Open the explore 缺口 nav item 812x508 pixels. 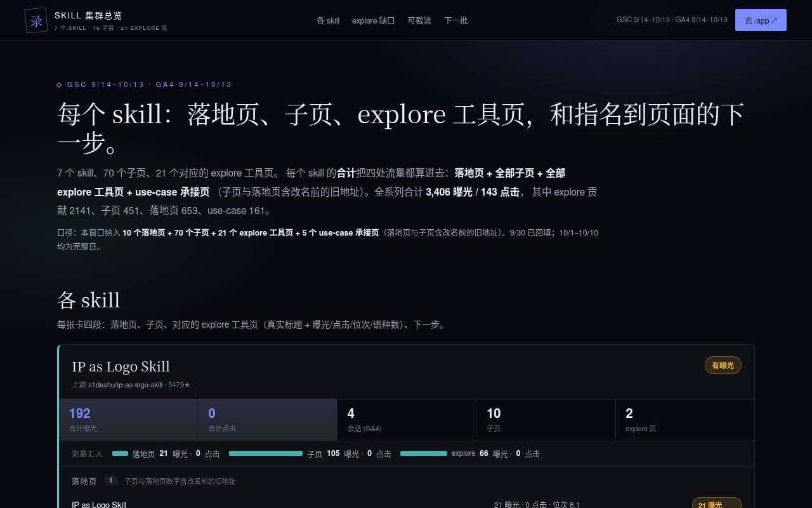coord(374,20)
